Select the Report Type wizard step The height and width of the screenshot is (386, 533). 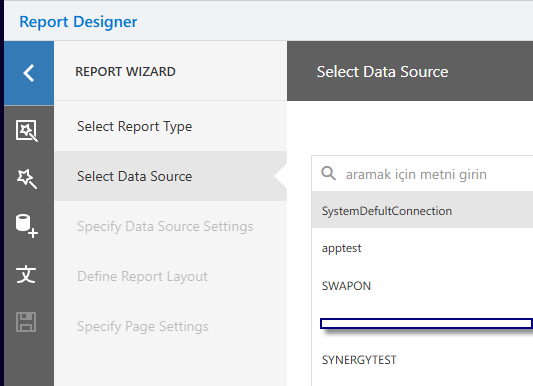[x=170, y=126]
